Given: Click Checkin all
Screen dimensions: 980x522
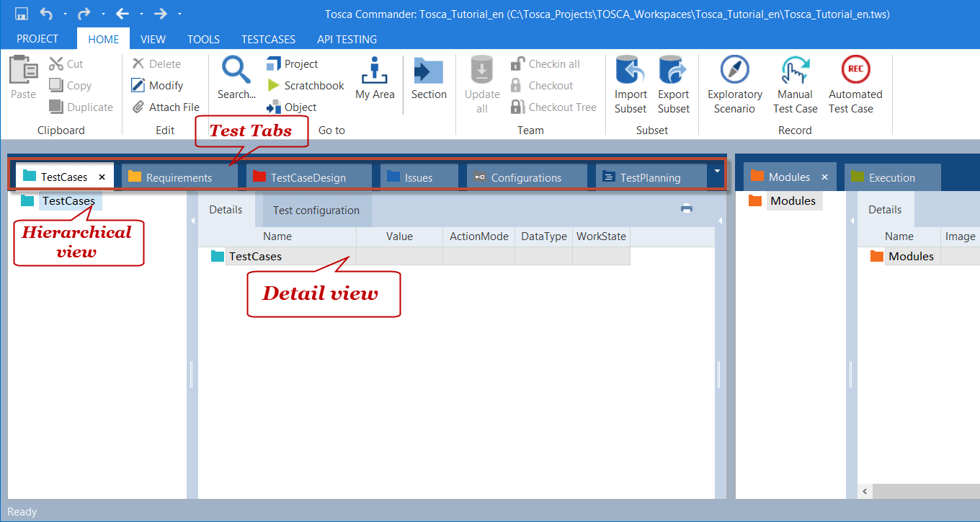Looking at the screenshot, I should pyautogui.click(x=545, y=64).
